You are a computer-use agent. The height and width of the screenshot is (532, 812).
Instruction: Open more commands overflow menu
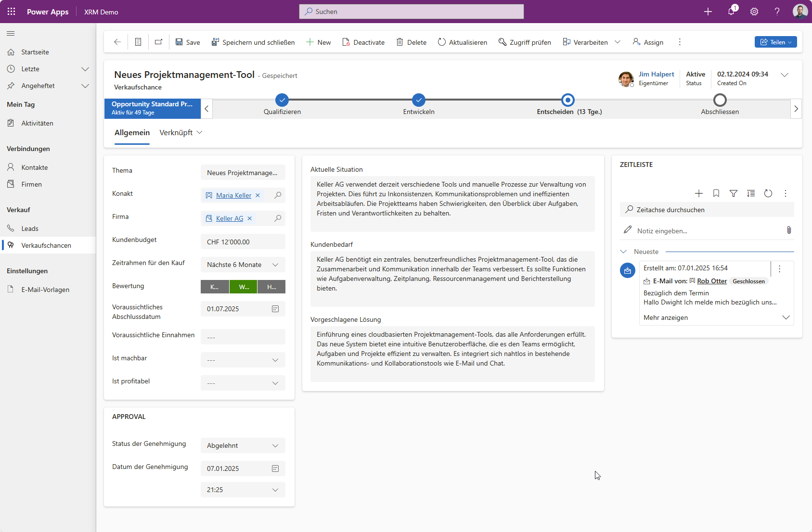click(x=680, y=42)
